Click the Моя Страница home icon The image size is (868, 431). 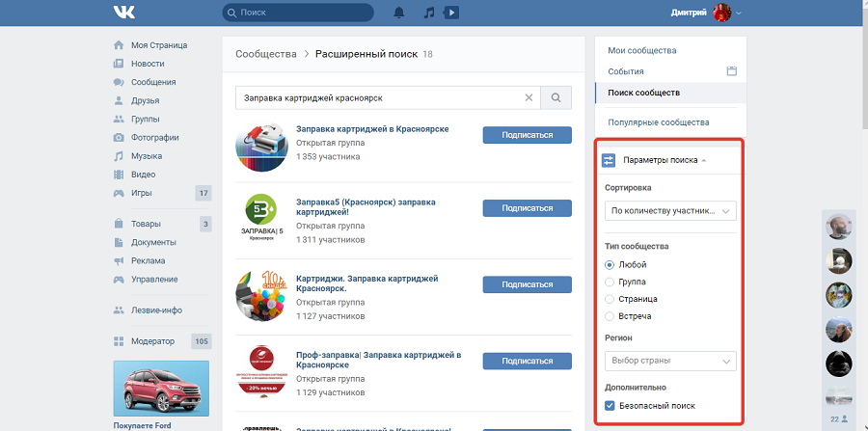119,44
